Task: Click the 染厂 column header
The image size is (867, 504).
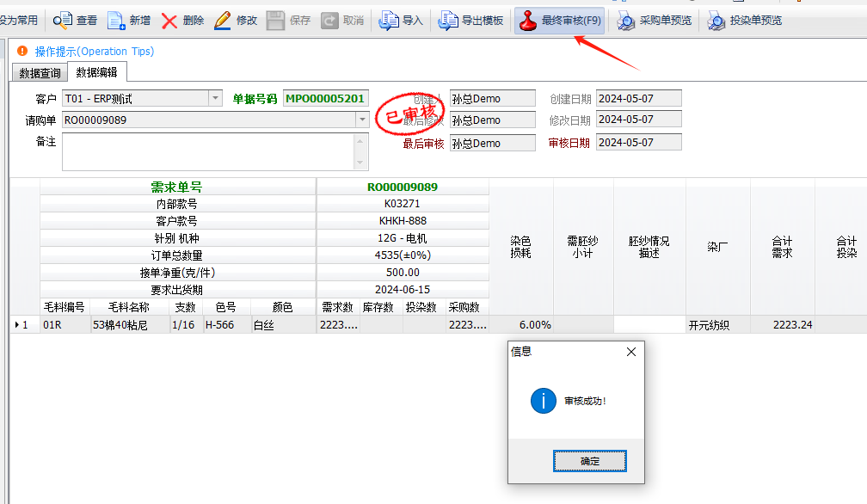Action: (x=717, y=247)
